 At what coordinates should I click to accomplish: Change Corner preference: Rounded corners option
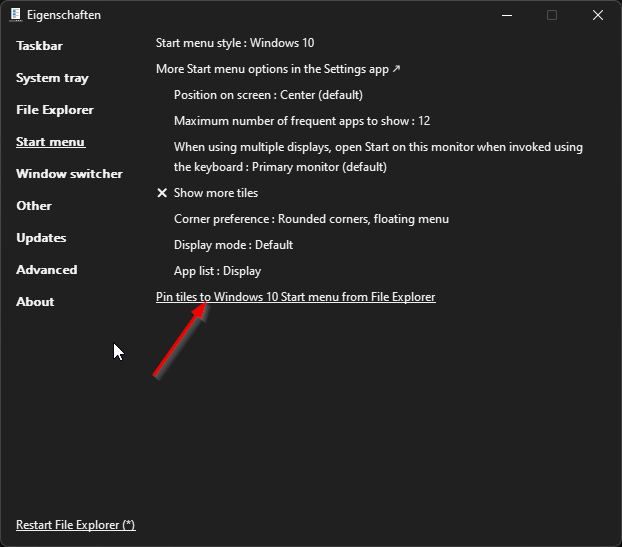coord(311,219)
